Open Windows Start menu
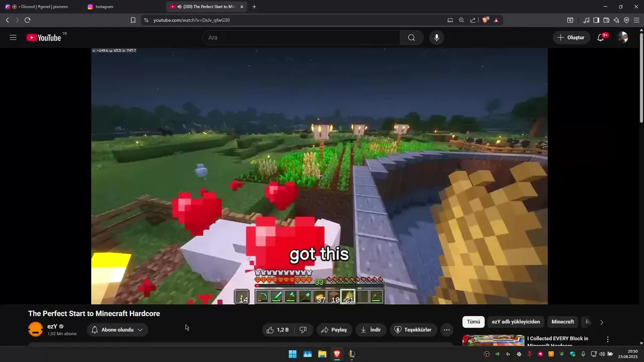Viewport: 644px width, 362px height. (x=292, y=354)
